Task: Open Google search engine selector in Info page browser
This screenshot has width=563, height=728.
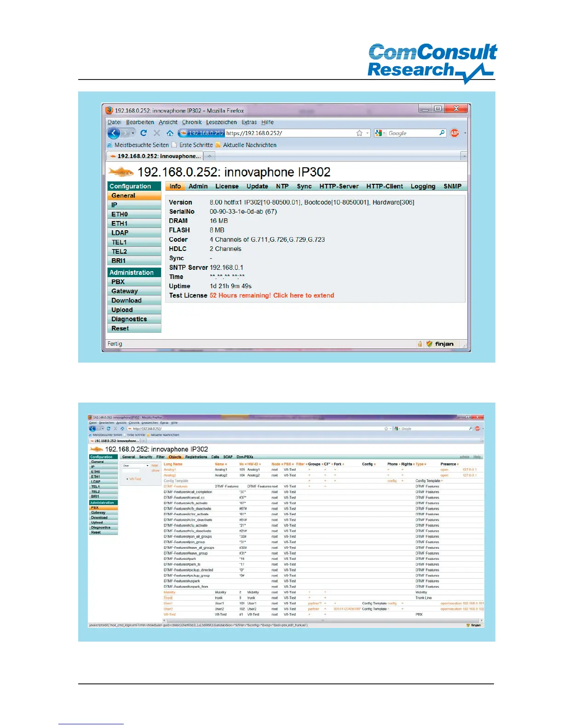Action: coord(380,133)
